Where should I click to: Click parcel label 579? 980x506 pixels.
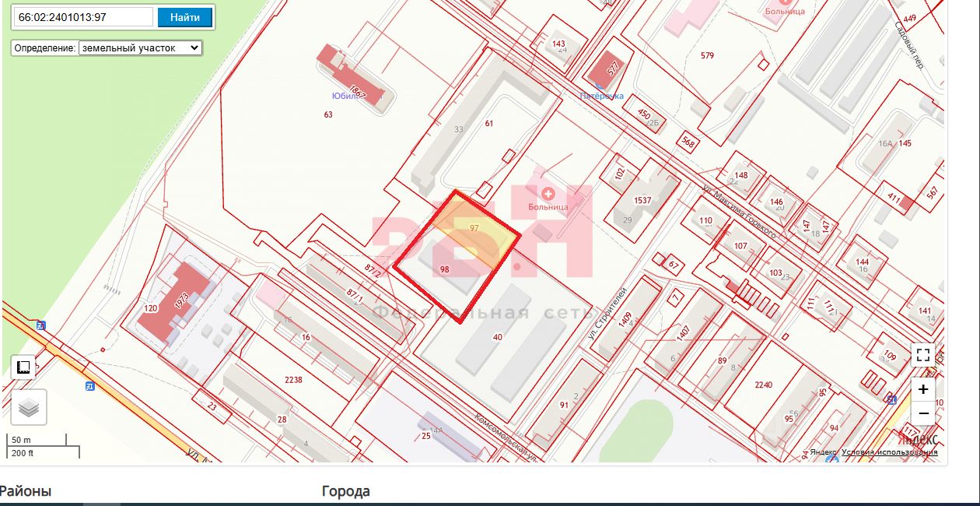click(x=707, y=55)
